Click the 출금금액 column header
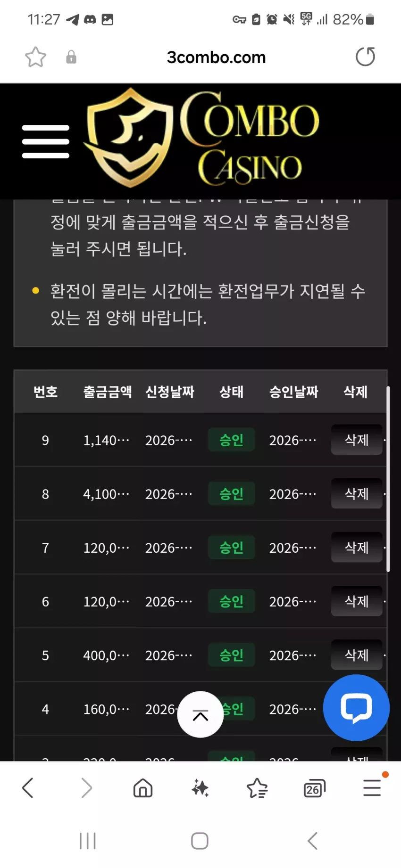This screenshot has width=401, height=868. [x=108, y=392]
